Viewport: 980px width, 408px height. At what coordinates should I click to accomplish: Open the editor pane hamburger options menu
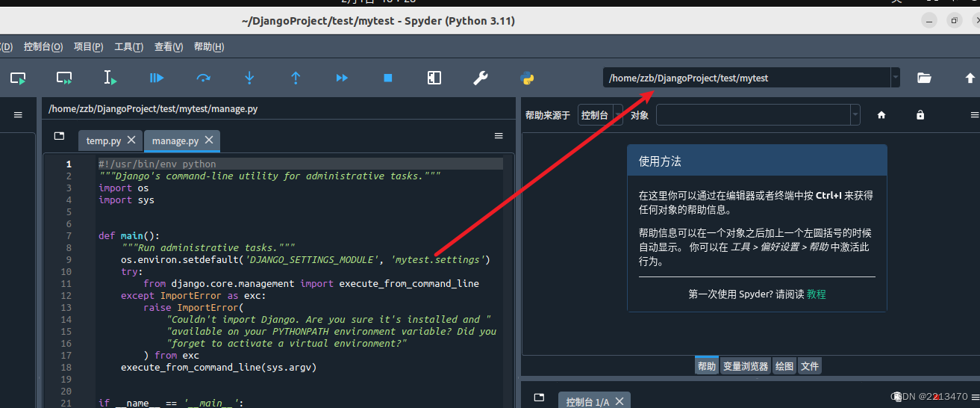point(499,136)
